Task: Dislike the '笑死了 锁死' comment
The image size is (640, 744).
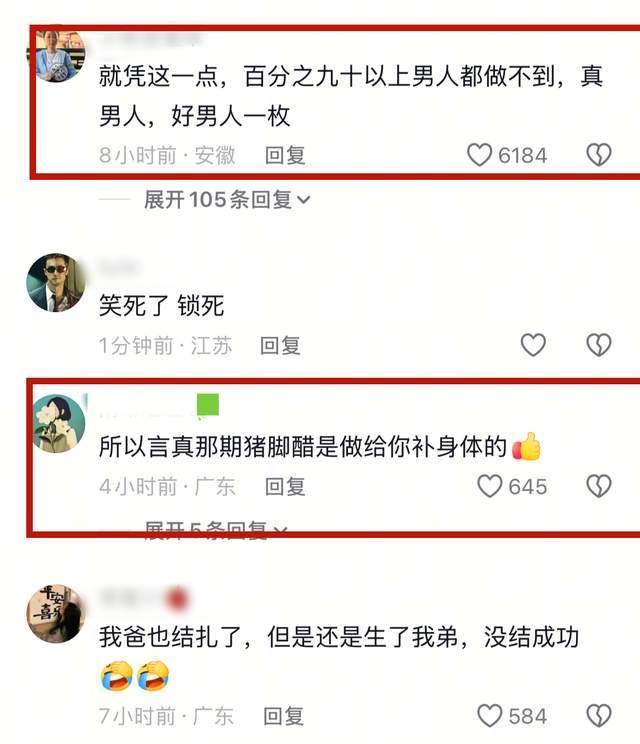Action: pos(599,344)
